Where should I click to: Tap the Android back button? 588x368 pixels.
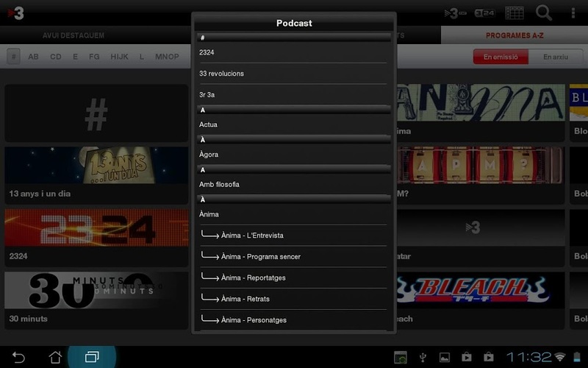pyautogui.click(x=18, y=357)
